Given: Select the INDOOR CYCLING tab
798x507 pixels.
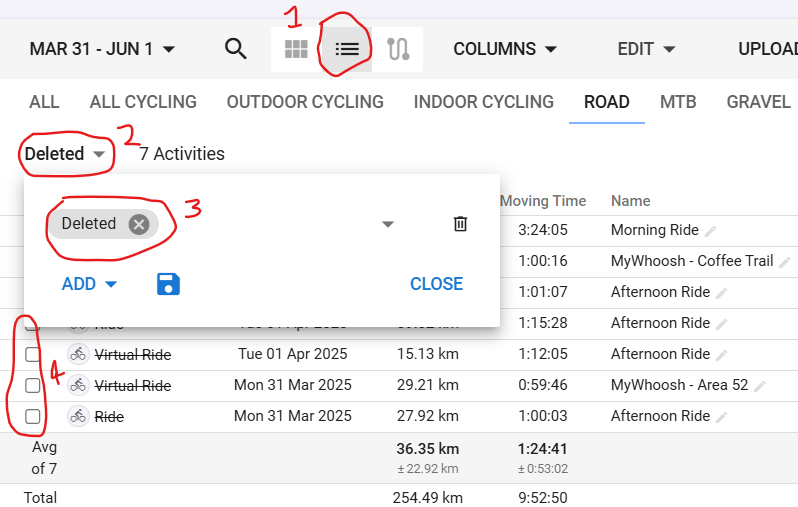Looking at the screenshot, I should [x=483, y=102].
